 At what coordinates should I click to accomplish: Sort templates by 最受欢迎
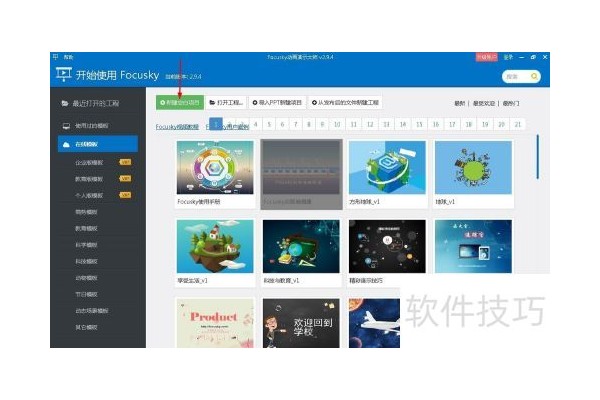pyautogui.click(x=484, y=103)
